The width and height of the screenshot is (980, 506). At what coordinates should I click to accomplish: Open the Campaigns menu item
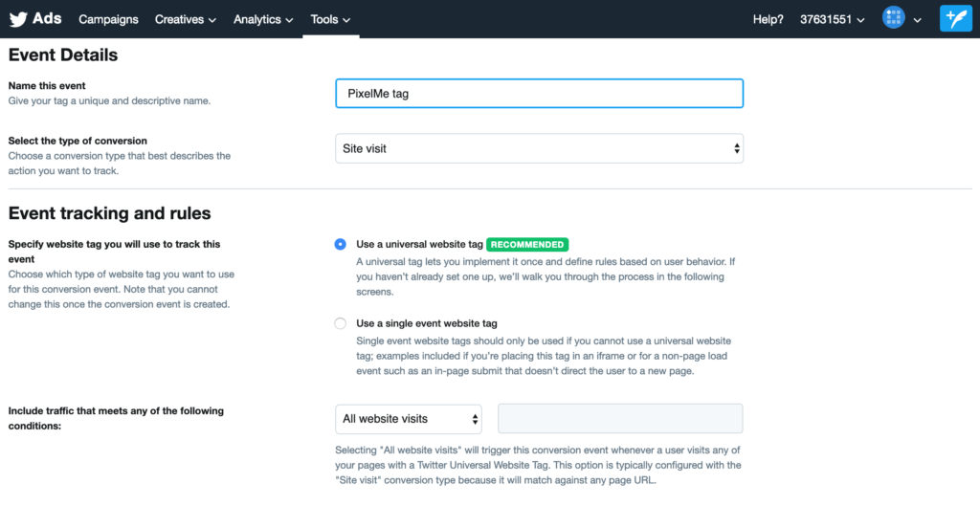[109, 19]
